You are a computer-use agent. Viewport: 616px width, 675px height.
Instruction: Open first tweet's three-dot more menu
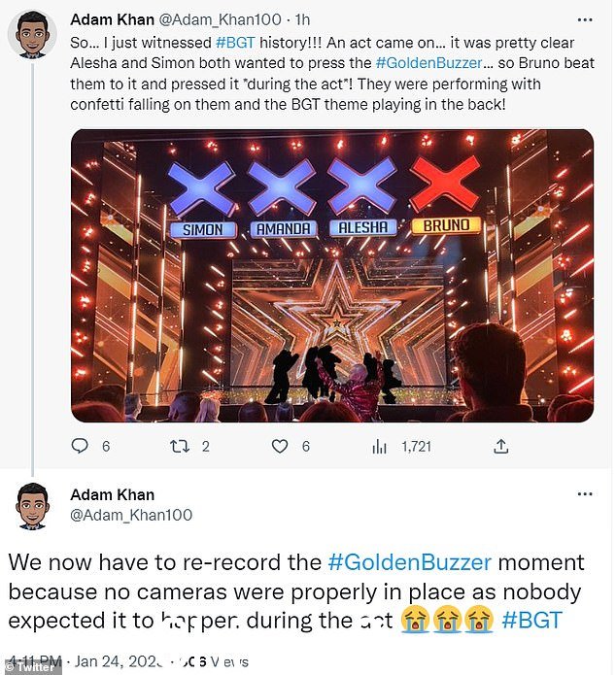585,19
